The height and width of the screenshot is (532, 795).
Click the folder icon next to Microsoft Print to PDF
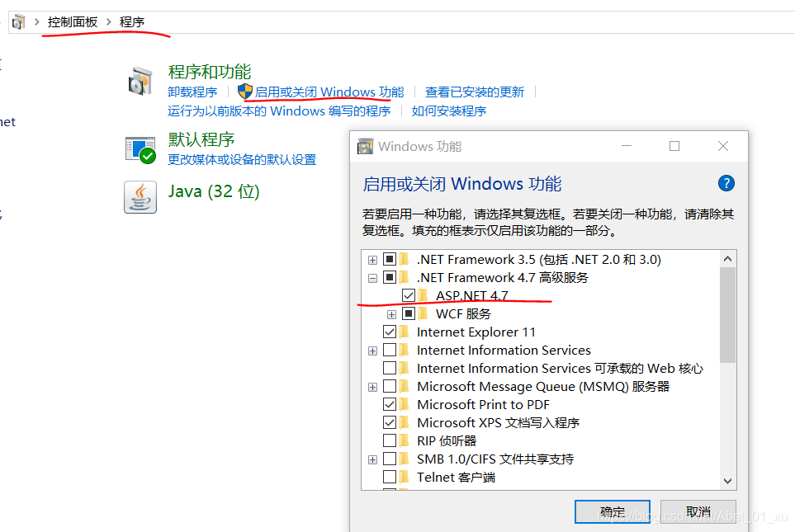404,404
